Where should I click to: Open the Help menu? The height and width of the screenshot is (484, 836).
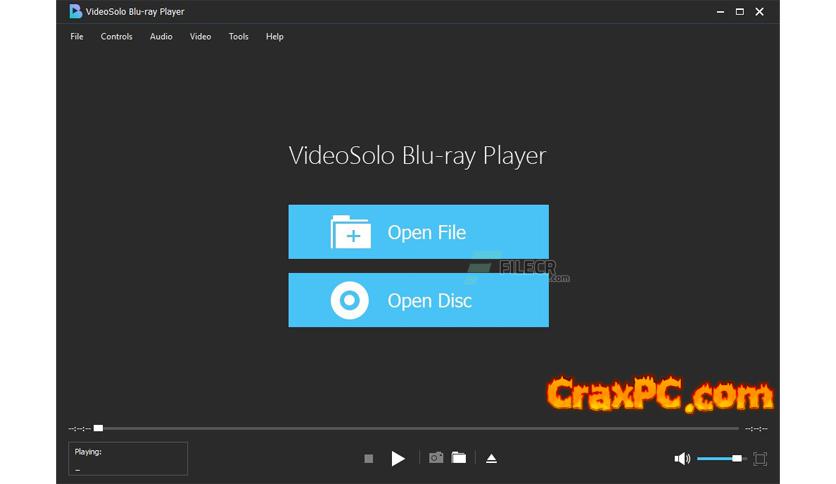pyautogui.click(x=274, y=37)
